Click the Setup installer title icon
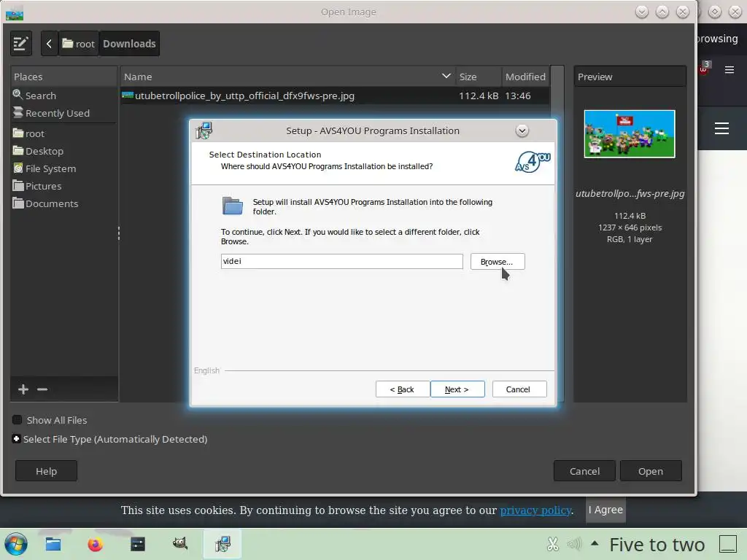Viewport: 747px width, 560px height. tap(204, 131)
